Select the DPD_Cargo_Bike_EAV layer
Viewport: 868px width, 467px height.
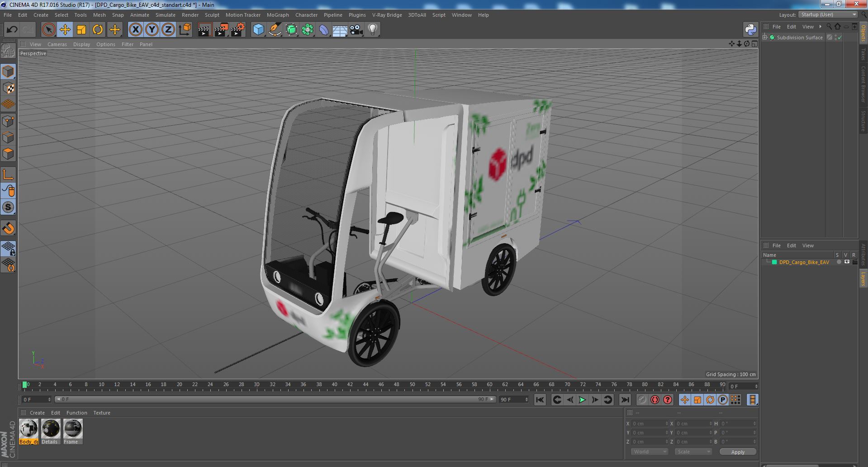point(804,262)
